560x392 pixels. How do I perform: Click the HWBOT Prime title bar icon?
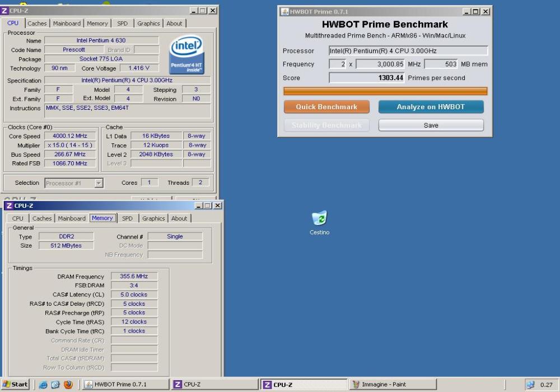tap(284, 11)
